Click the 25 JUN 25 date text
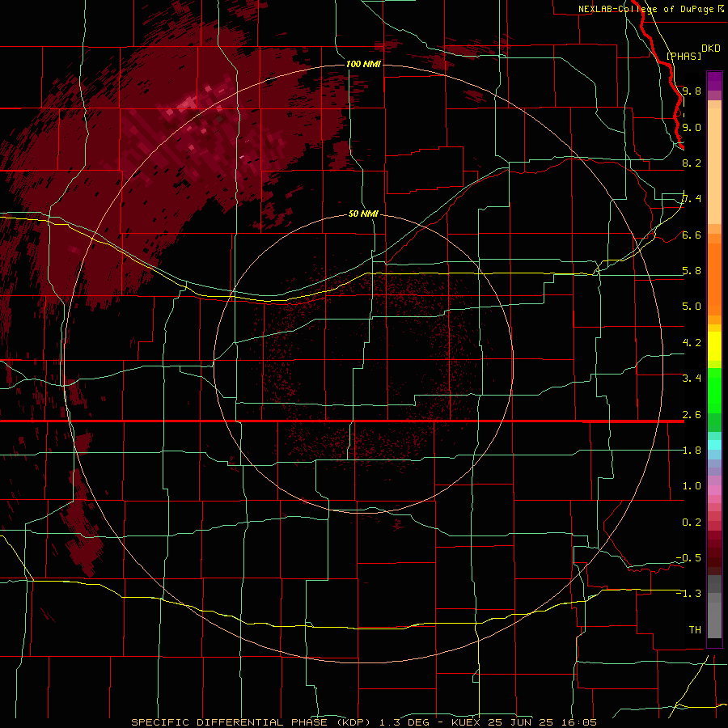The image size is (728, 728). pyautogui.click(x=522, y=722)
